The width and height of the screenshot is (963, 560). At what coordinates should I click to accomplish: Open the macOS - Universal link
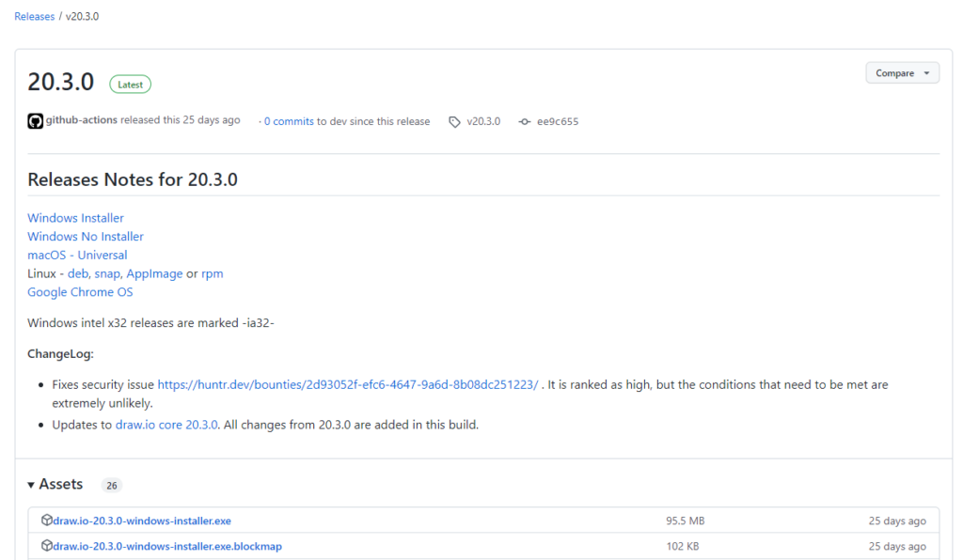coord(77,255)
